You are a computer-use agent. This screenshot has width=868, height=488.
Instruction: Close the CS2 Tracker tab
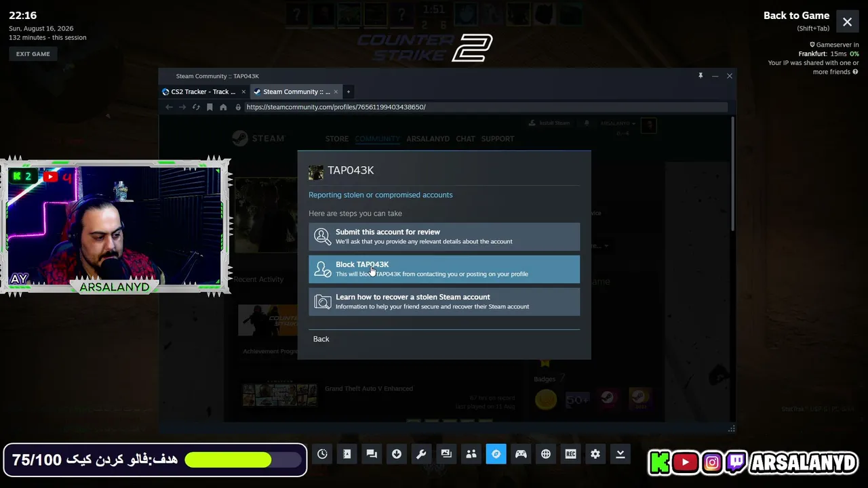pos(243,91)
